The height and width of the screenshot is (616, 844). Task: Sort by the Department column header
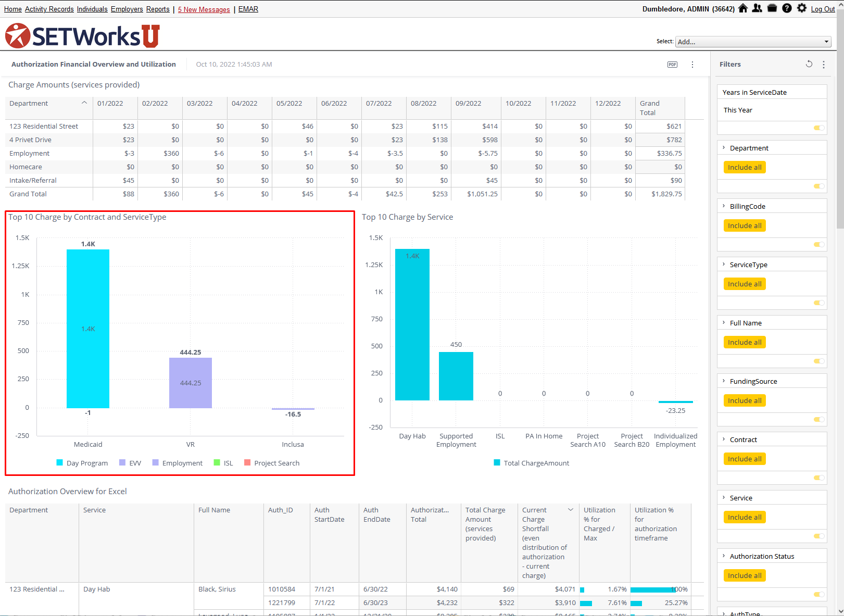(29, 104)
